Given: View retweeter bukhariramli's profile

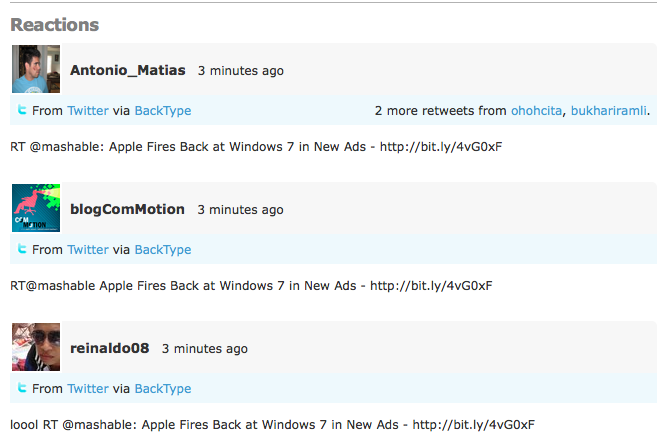Looking at the screenshot, I should [x=609, y=111].
